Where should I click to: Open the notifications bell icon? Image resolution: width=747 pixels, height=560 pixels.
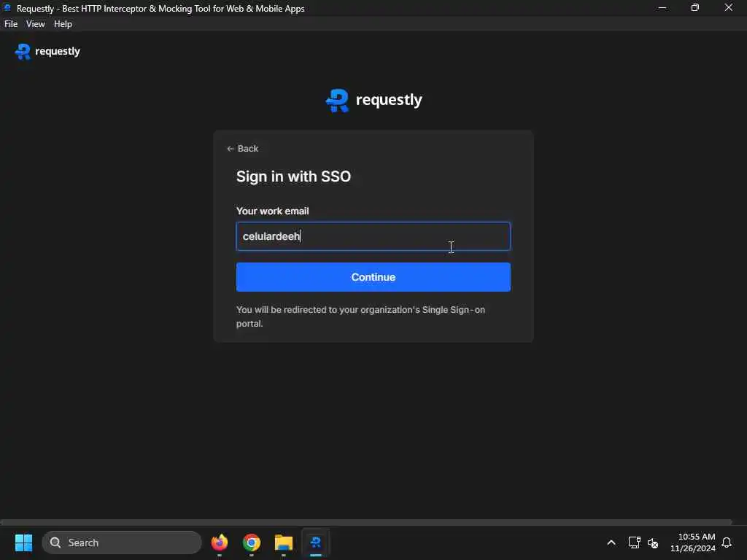point(727,542)
